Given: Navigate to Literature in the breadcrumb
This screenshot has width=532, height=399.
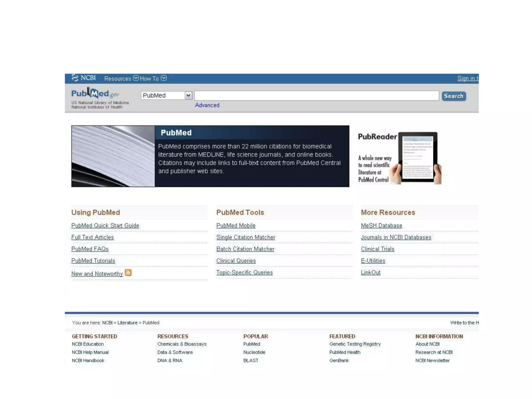Looking at the screenshot, I should click(127, 323).
